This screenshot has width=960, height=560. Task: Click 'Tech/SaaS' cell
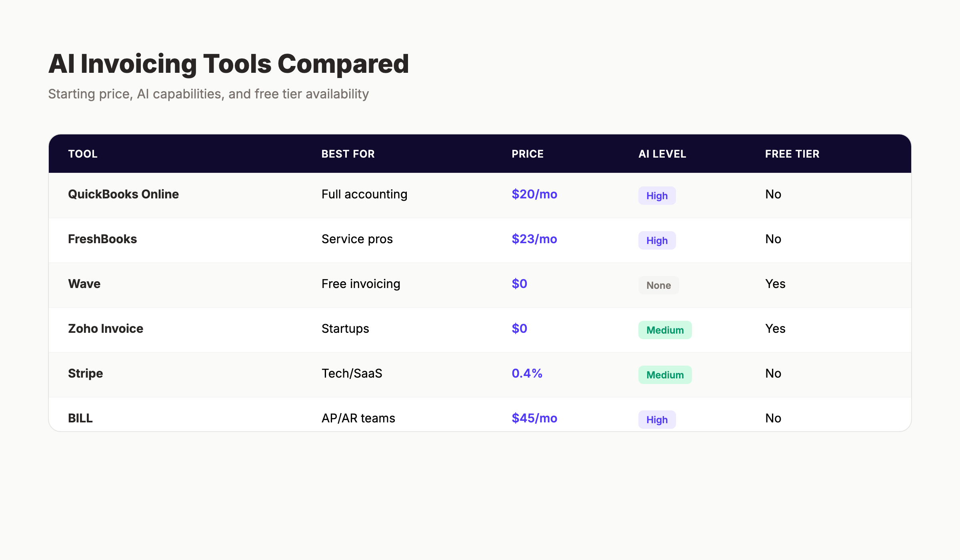(x=352, y=374)
